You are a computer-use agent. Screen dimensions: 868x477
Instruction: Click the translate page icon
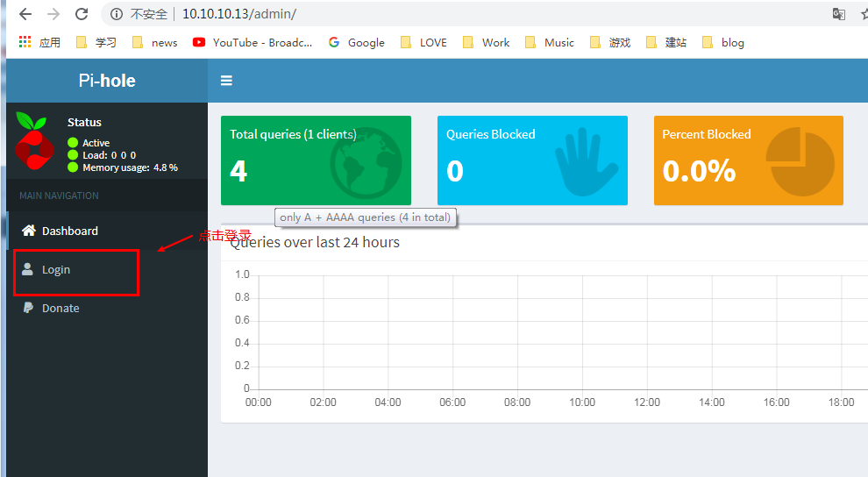tap(839, 14)
